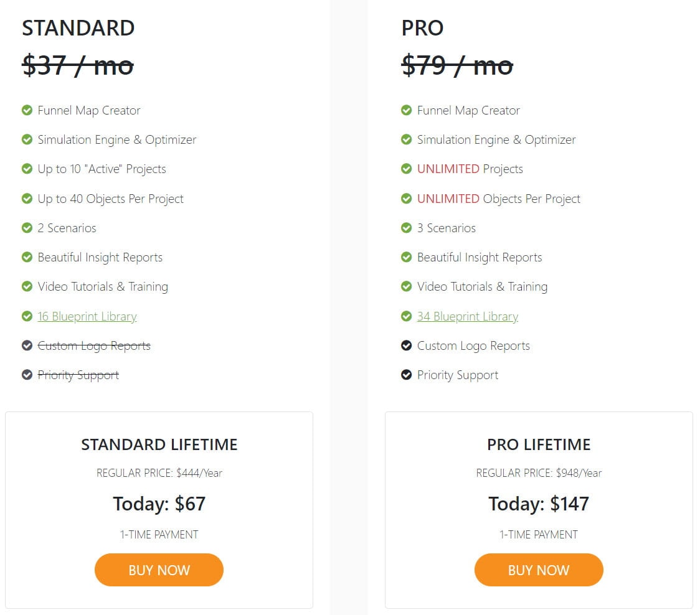Click the PRO plan heading
Screen dimensions: 700x615
(x=422, y=28)
